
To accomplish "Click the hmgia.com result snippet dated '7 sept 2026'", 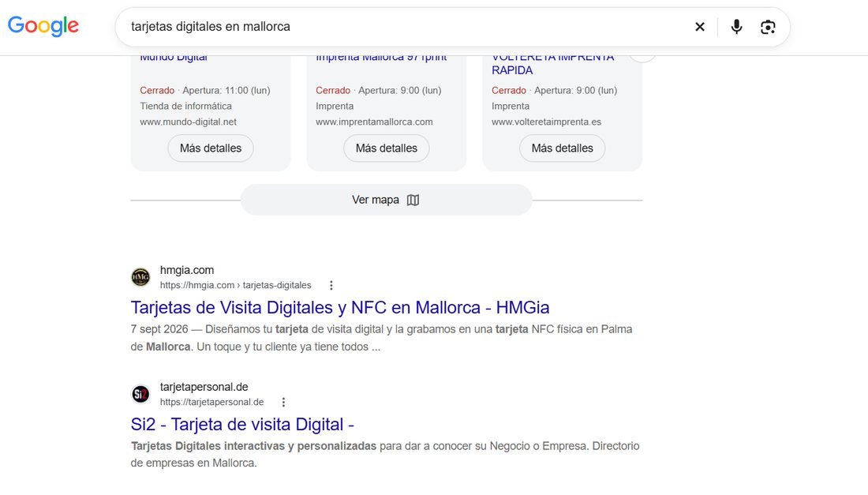I will pyautogui.click(x=381, y=338).
